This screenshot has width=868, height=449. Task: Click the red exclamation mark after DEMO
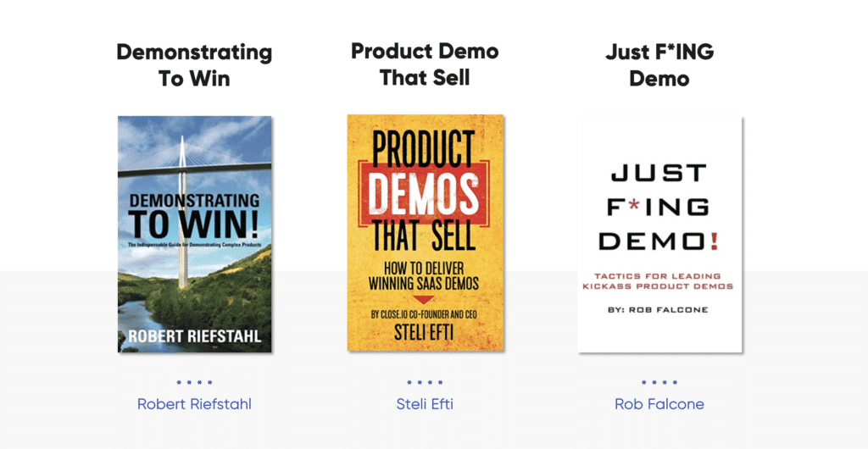pyautogui.click(x=715, y=241)
